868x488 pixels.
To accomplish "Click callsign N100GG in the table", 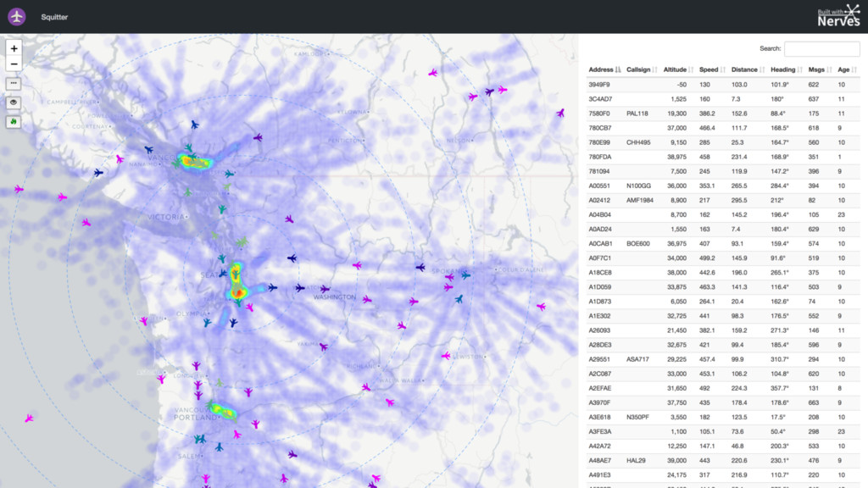I will coord(639,186).
